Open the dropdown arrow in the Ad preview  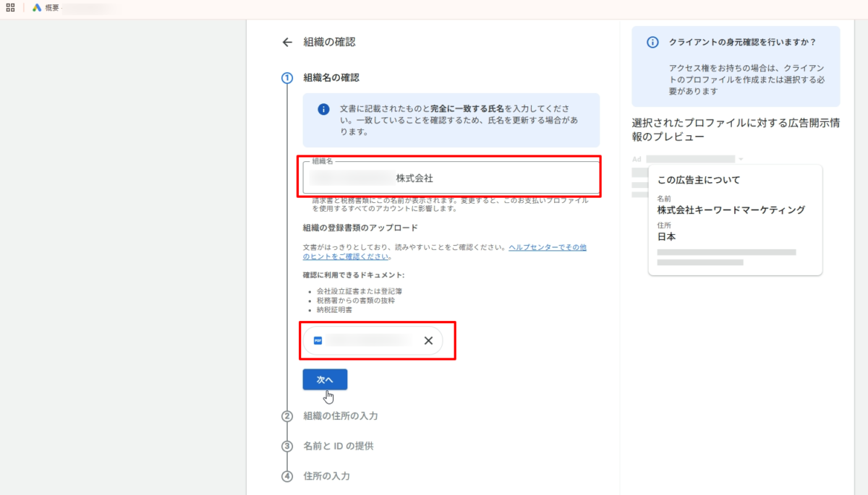pyautogui.click(x=741, y=159)
